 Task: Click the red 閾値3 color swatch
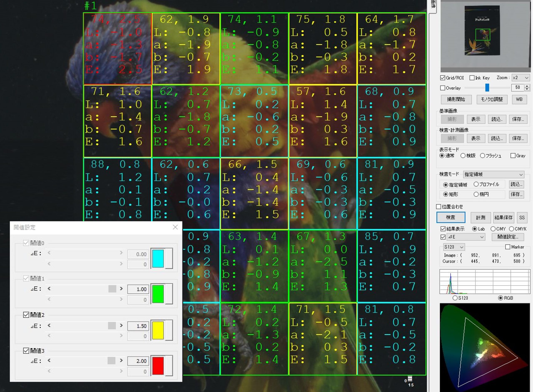click(x=158, y=366)
